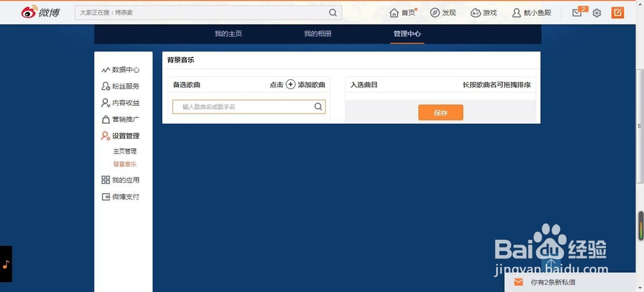Focus the top Weibo search field
Viewport: 644px width, 292px height.
click(x=208, y=13)
